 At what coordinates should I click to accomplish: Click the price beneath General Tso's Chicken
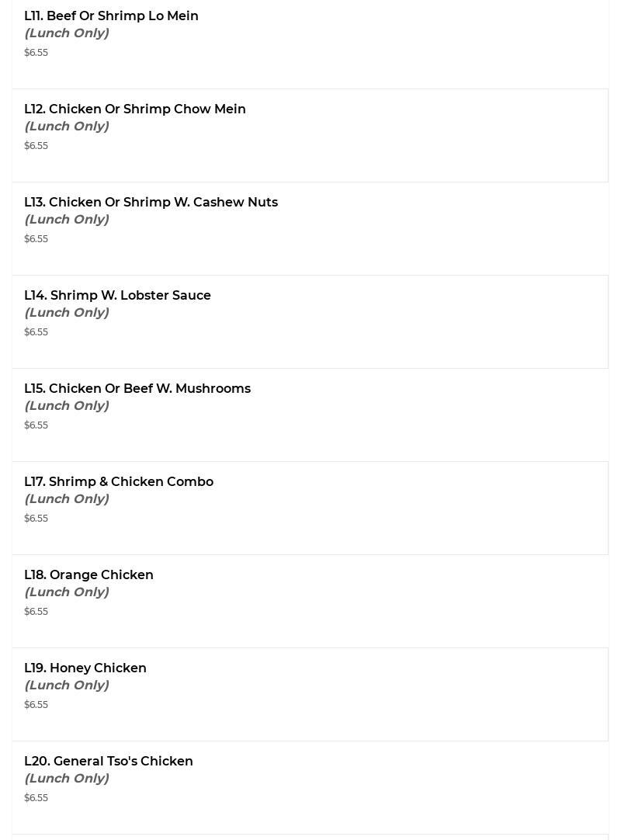pyautogui.click(x=36, y=797)
